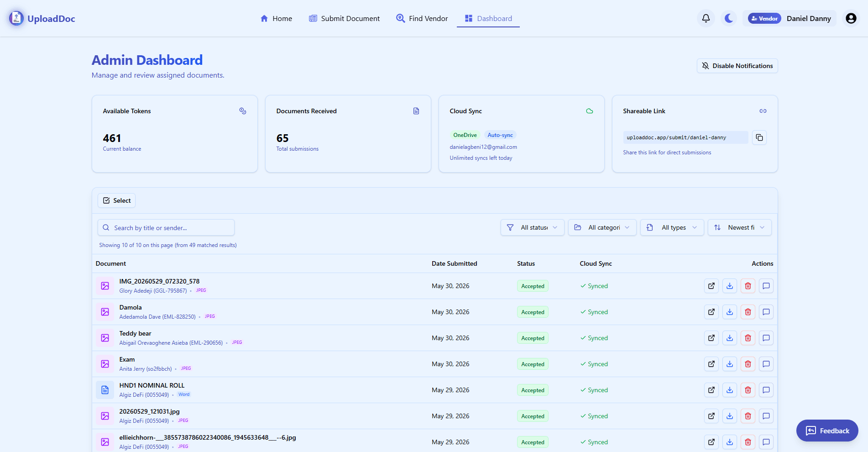Open Find Vendor page
The height and width of the screenshot is (452, 868).
[422, 18]
